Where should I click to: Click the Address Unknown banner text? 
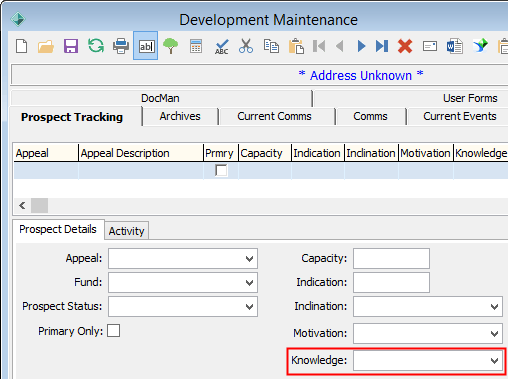[361, 76]
